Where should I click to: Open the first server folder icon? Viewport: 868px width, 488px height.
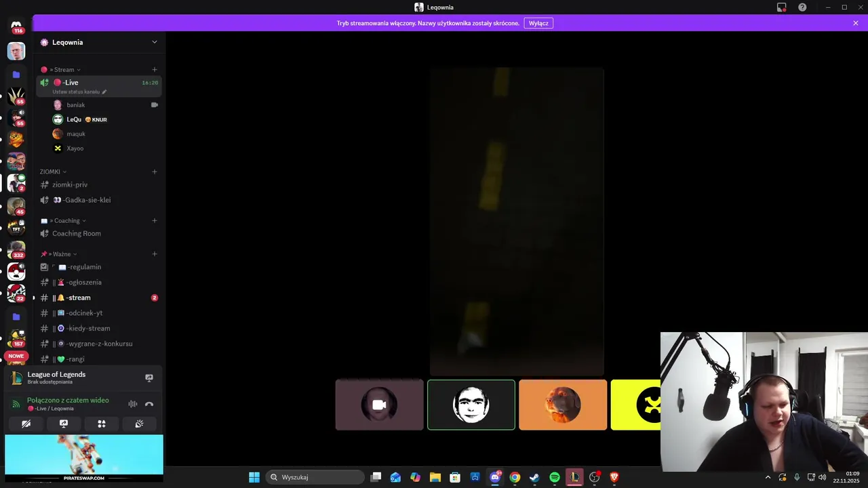pos(16,75)
